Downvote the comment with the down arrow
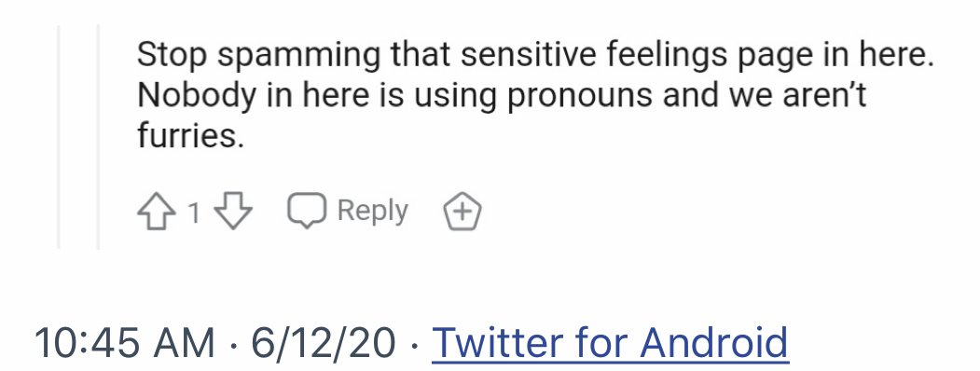The width and height of the screenshot is (980, 371). [x=232, y=211]
